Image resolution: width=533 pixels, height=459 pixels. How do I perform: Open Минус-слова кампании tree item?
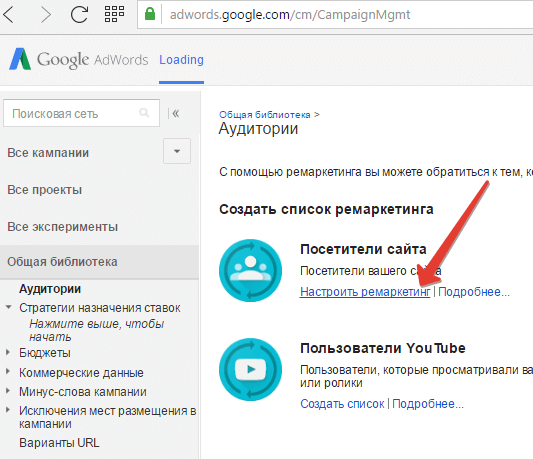click(x=83, y=392)
